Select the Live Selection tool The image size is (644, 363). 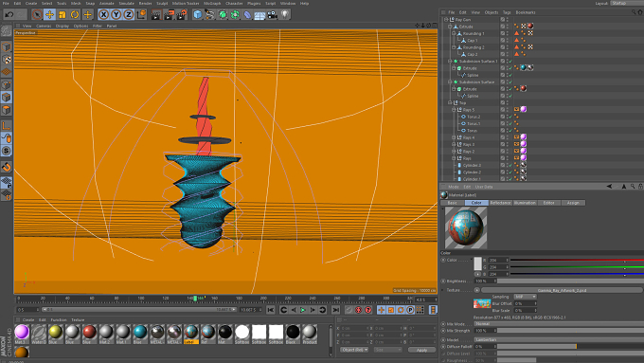coord(37,15)
